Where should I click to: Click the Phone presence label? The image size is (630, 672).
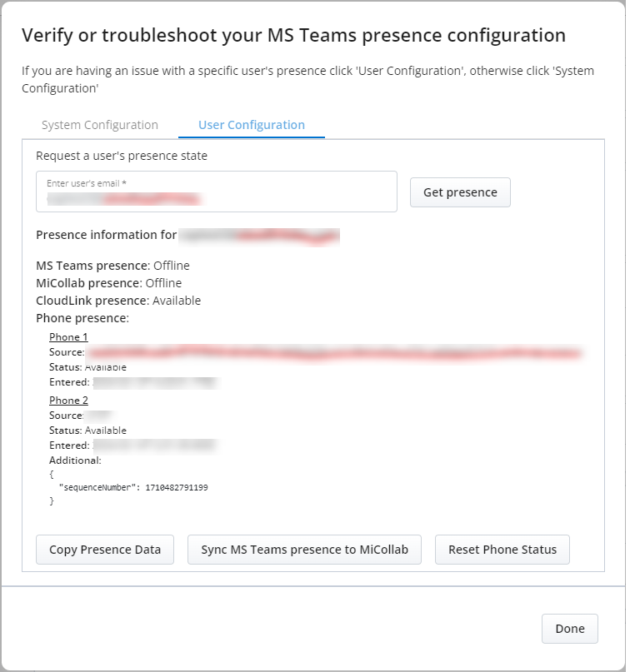click(82, 318)
